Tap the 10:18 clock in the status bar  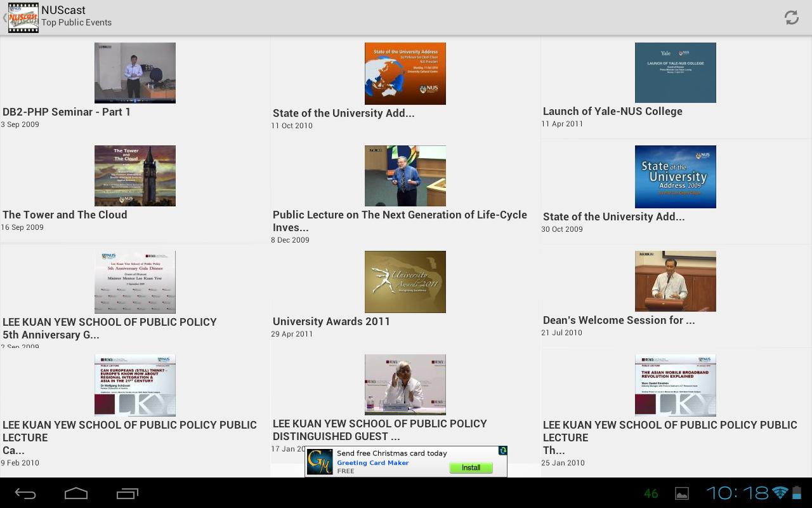tap(738, 493)
